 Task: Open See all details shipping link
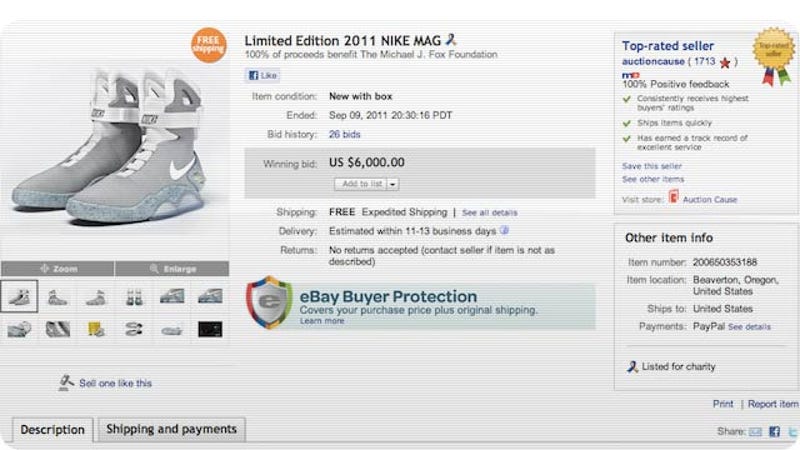tap(489, 213)
